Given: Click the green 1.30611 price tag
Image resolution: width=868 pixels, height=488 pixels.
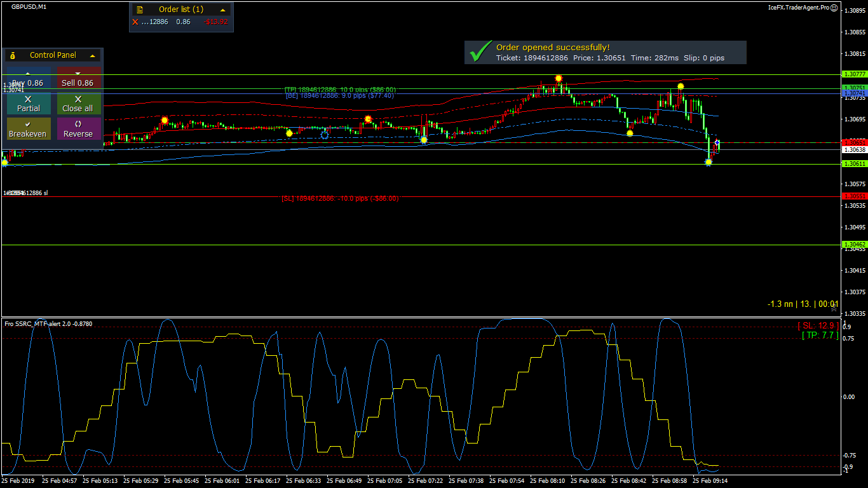Looking at the screenshot, I should pos(853,164).
